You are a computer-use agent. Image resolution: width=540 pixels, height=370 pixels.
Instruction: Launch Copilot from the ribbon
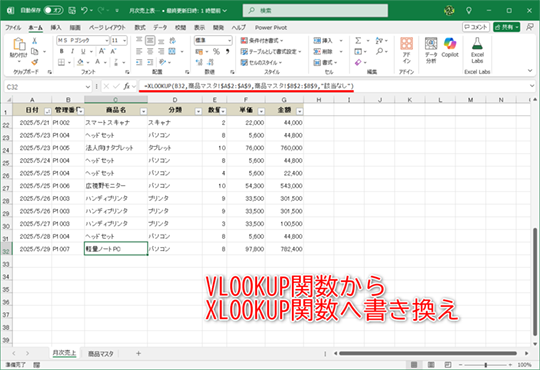450,48
